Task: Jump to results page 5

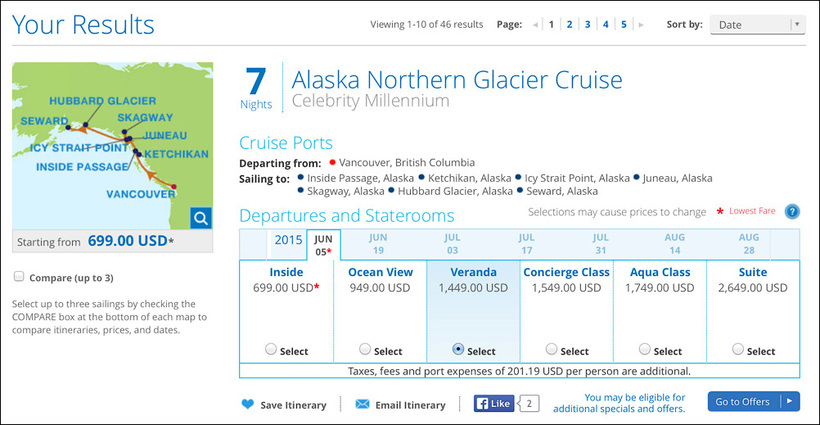Action: [x=623, y=24]
